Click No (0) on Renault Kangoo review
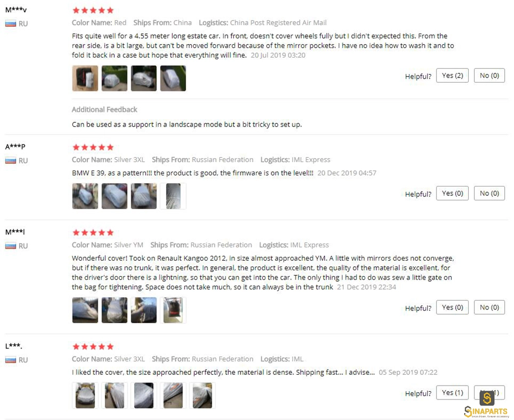The height and width of the screenshot is (420, 514). pyautogui.click(x=489, y=307)
